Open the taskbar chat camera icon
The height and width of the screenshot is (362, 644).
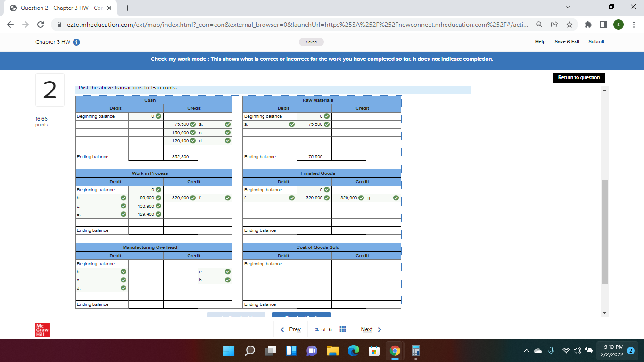click(312, 351)
